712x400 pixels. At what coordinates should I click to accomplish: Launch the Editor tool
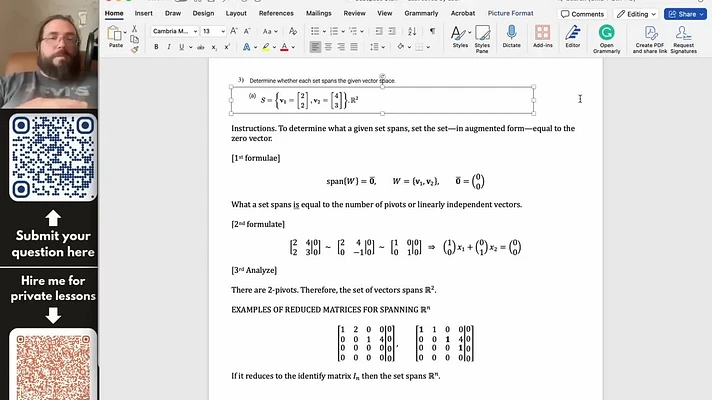tap(573, 36)
